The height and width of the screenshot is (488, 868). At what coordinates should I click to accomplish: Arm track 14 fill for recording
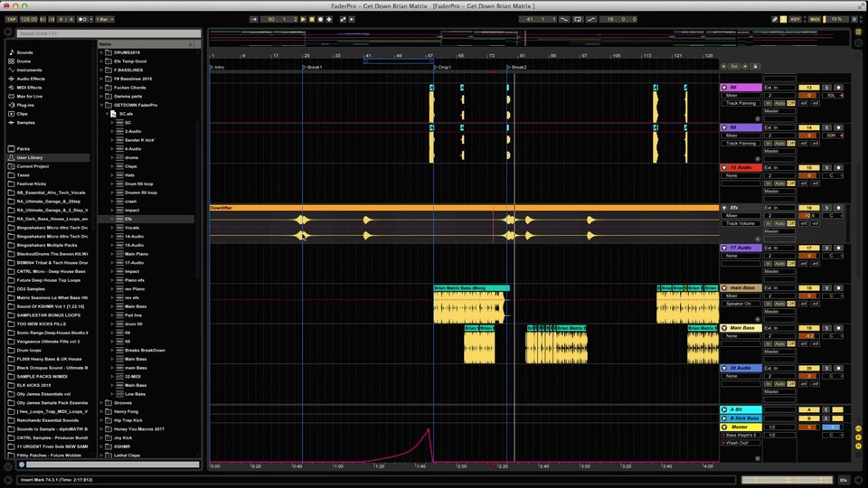click(x=838, y=127)
